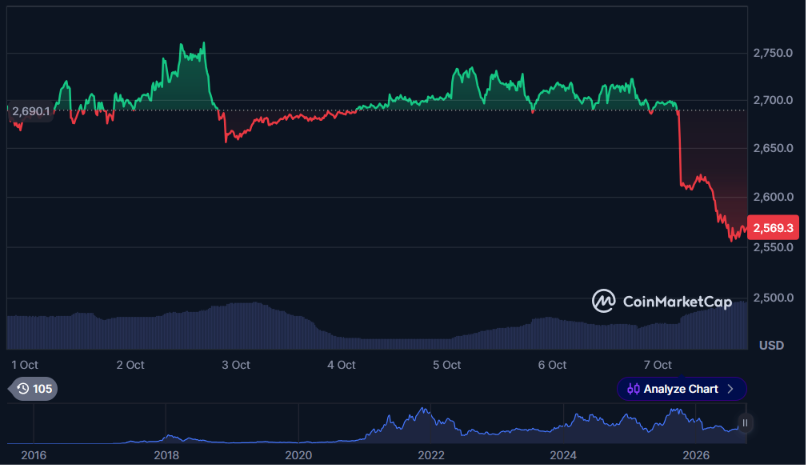Select 2026 on the overview timeline
The image size is (806, 465).
pyautogui.click(x=695, y=455)
